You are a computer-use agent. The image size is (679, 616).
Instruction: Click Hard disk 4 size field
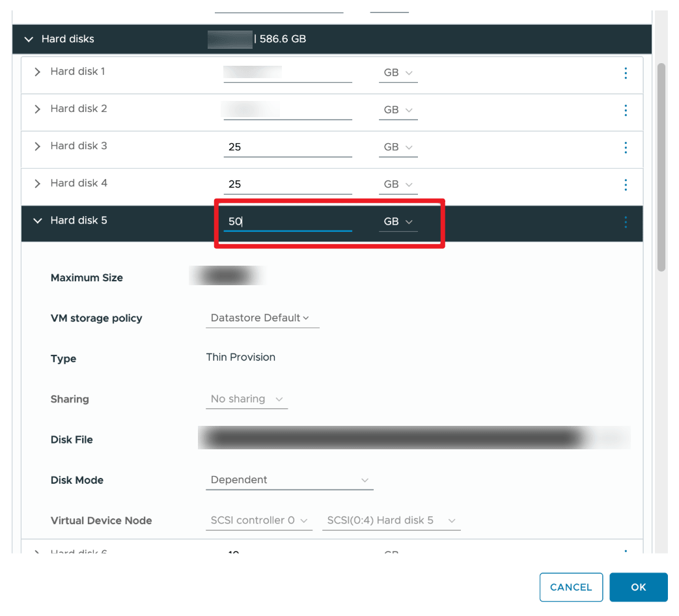[288, 184]
